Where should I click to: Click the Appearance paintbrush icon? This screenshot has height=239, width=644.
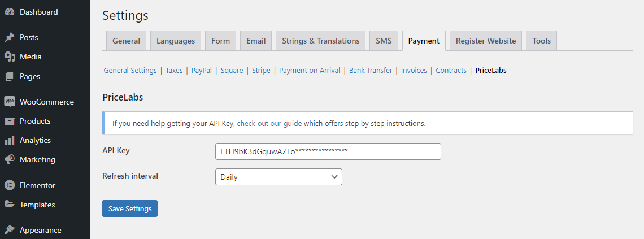tap(10, 230)
